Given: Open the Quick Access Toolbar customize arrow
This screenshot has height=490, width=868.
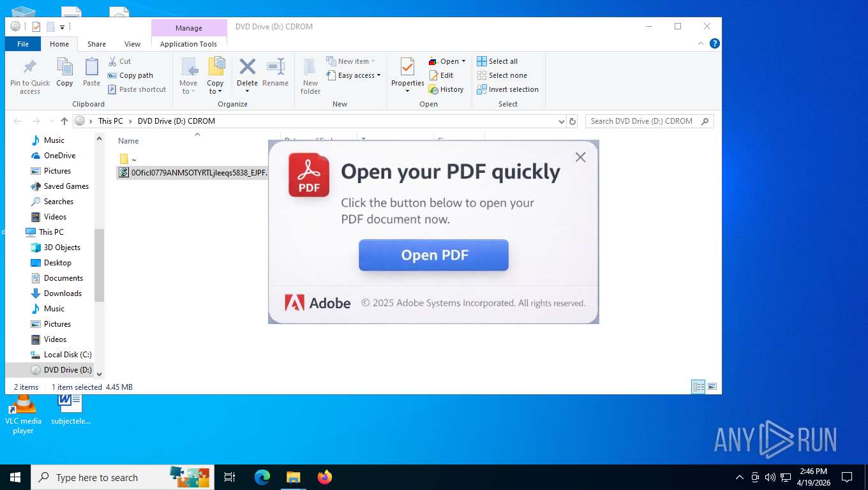Looking at the screenshot, I should [63, 27].
